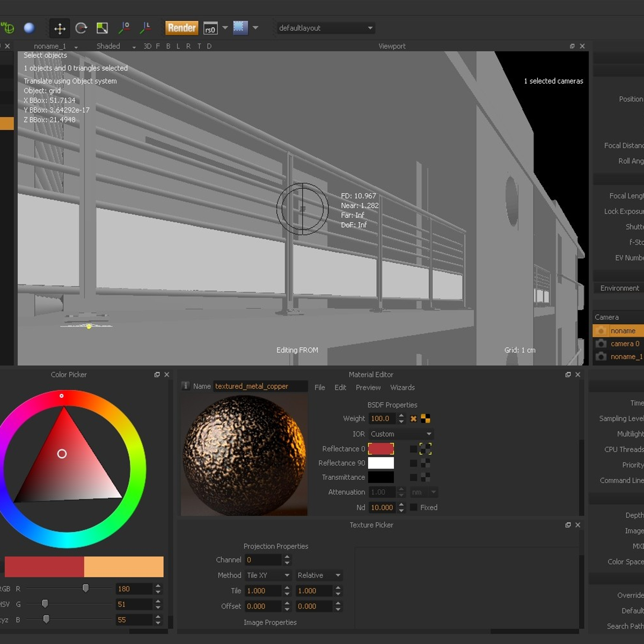Click the UV sphere icon in toolbar
The height and width of the screenshot is (644, 644).
[x=8, y=28]
